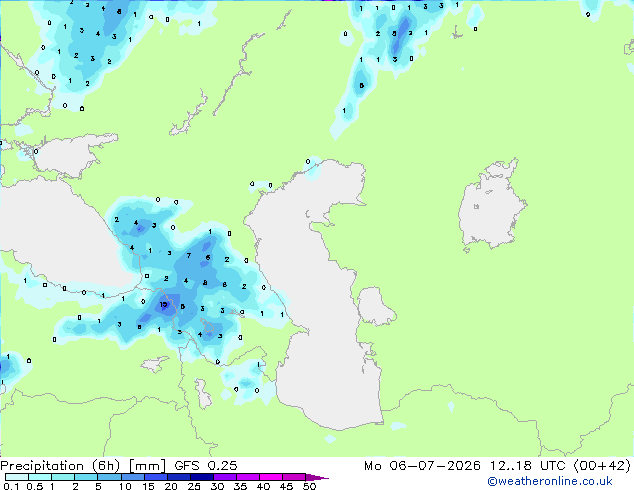Click the purple arrow tip at legend end
The image size is (634, 490).
(317, 477)
